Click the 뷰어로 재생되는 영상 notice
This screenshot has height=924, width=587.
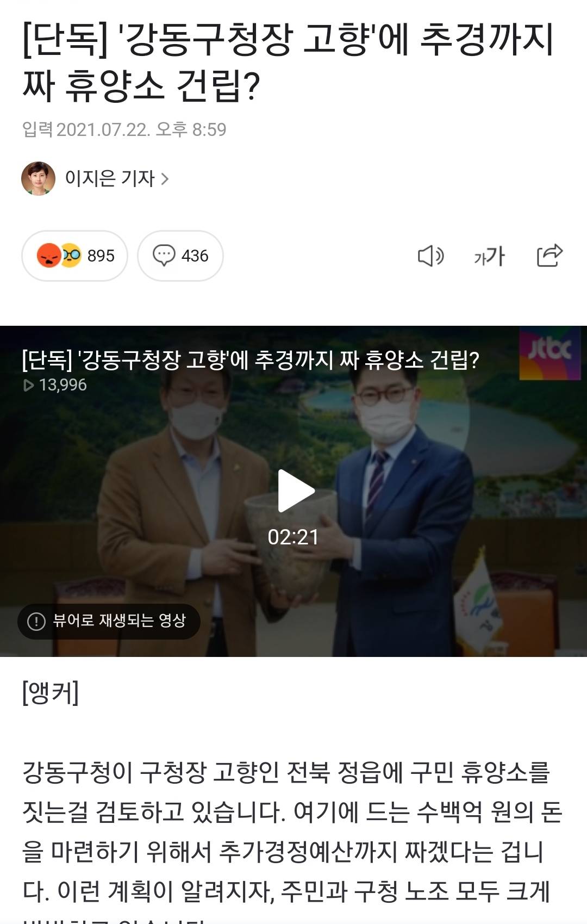pyautogui.click(x=109, y=621)
